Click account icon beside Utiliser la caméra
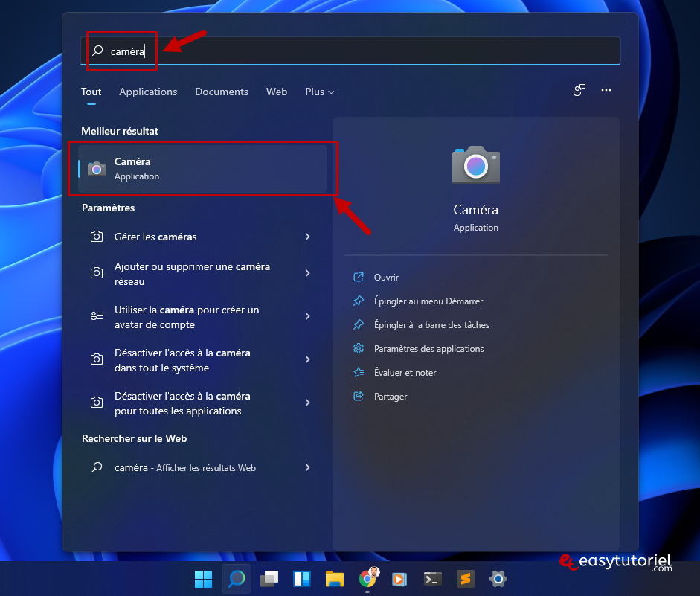Image resolution: width=700 pixels, height=596 pixels. (97, 316)
